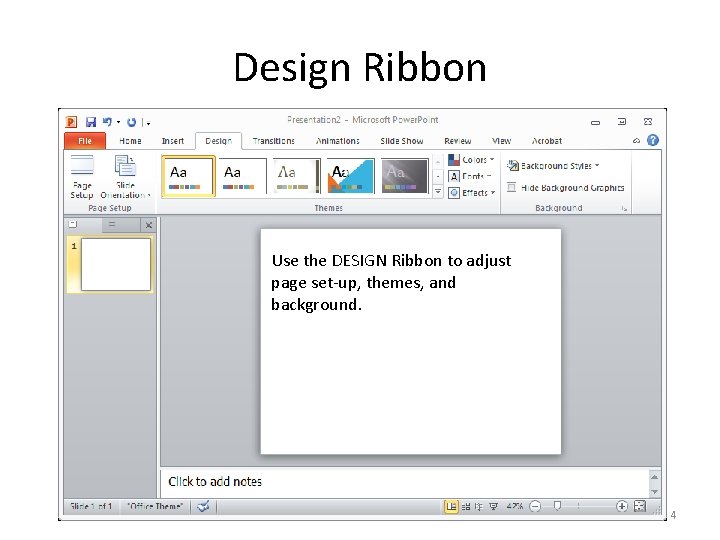
Task: Open the File tab
Action: pos(85,141)
